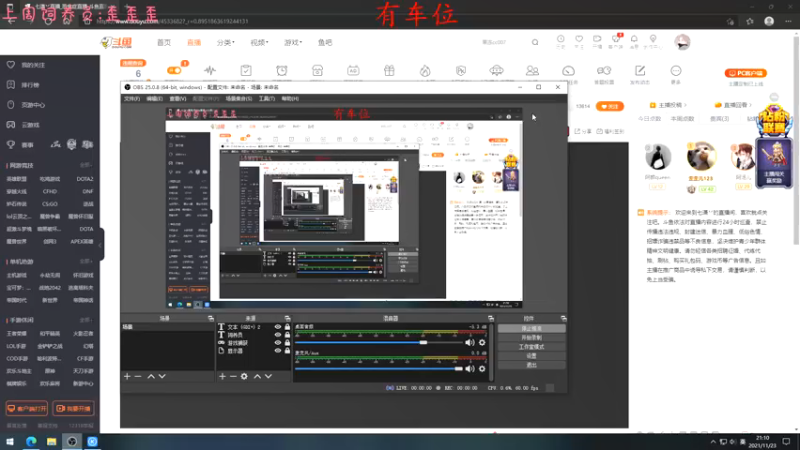Click the start recording button in OBS Controls
Viewport: 800px width, 450px height.
click(x=531, y=338)
